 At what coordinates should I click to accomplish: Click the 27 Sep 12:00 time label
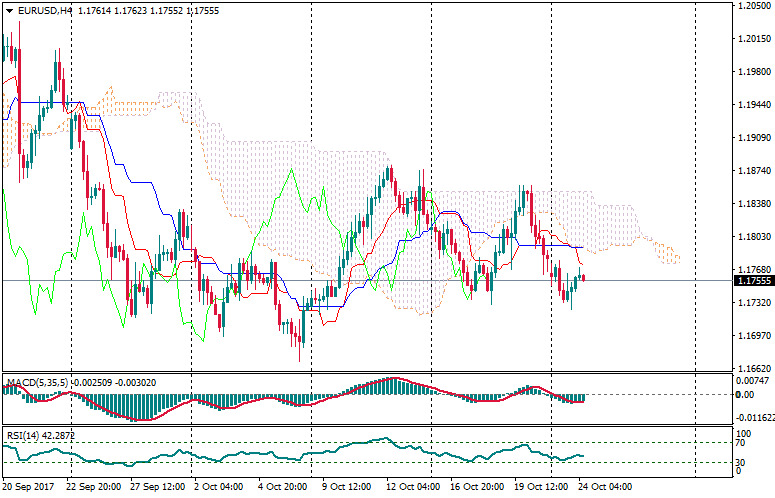click(x=157, y=489)
